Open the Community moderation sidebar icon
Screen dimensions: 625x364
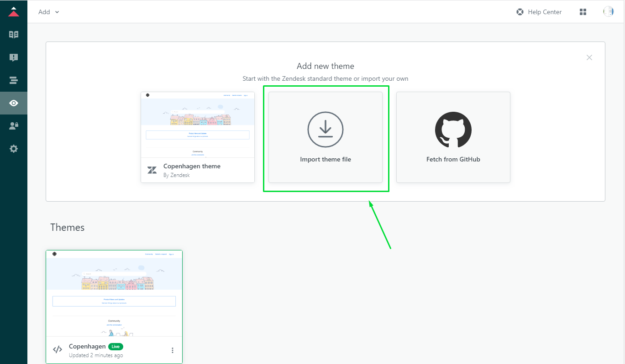coord(14,57)
